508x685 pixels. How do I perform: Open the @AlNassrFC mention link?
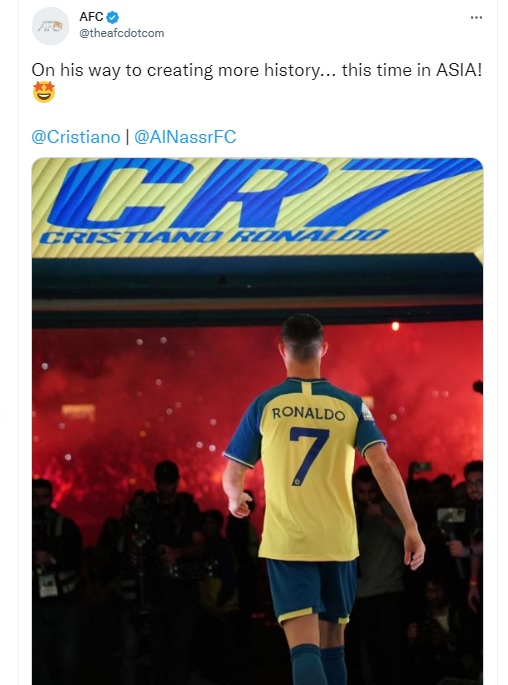(185, 137)
